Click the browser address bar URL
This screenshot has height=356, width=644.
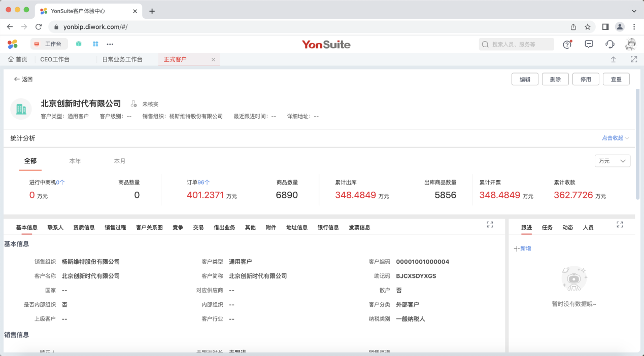(x=95, y=27)
